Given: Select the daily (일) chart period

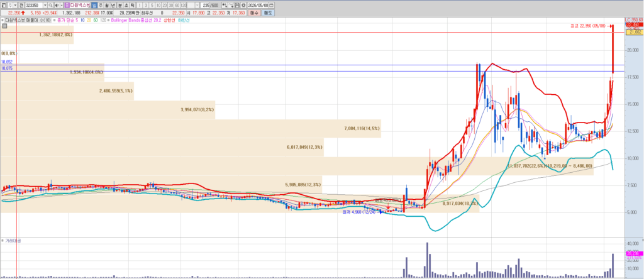Looking at the screenshot, I should (x=94, y=5).
